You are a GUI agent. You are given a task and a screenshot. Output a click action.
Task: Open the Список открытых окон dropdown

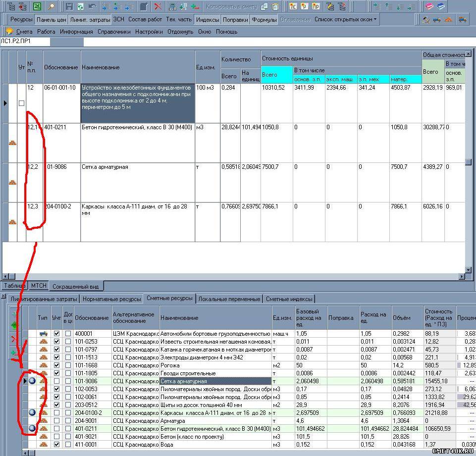346,19
